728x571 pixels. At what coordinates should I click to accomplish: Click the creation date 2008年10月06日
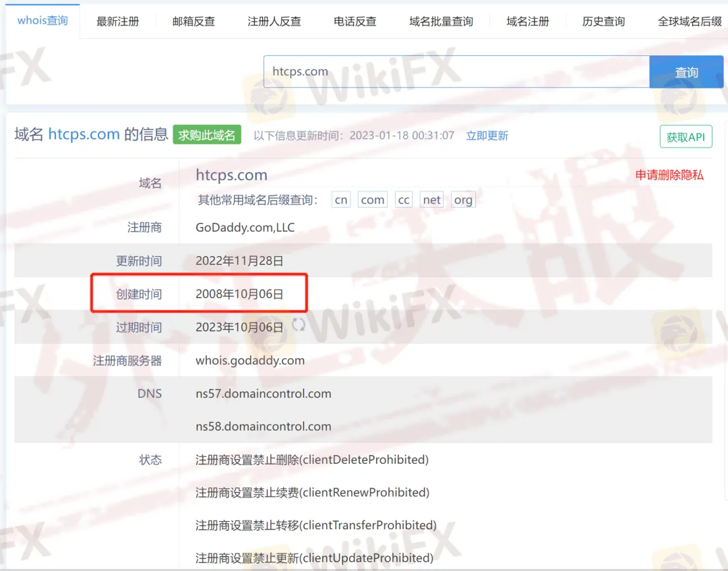pos(239,294)
